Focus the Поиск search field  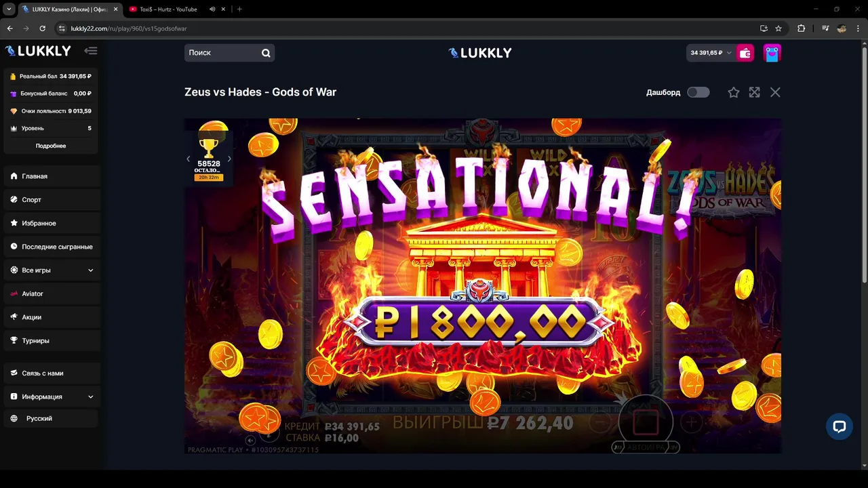point(221,53)
